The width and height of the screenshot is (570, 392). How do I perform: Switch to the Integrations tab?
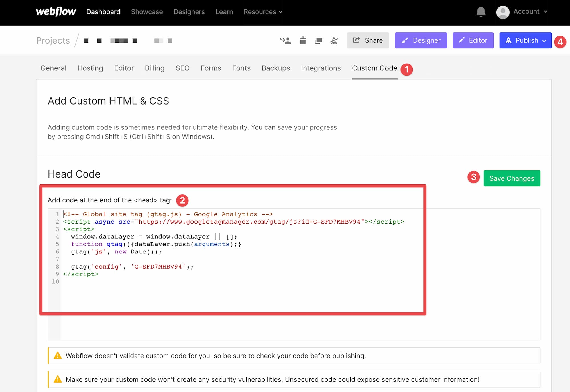(321, 68)
